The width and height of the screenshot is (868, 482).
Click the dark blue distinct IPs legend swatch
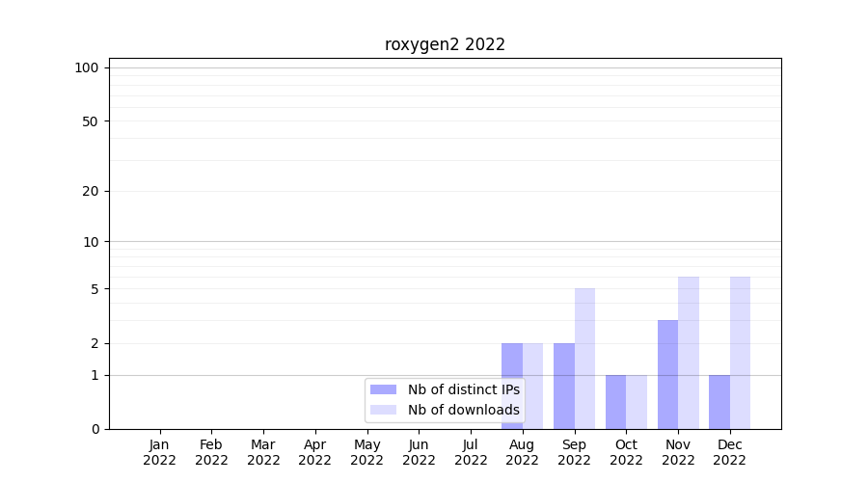click(383, 389)
